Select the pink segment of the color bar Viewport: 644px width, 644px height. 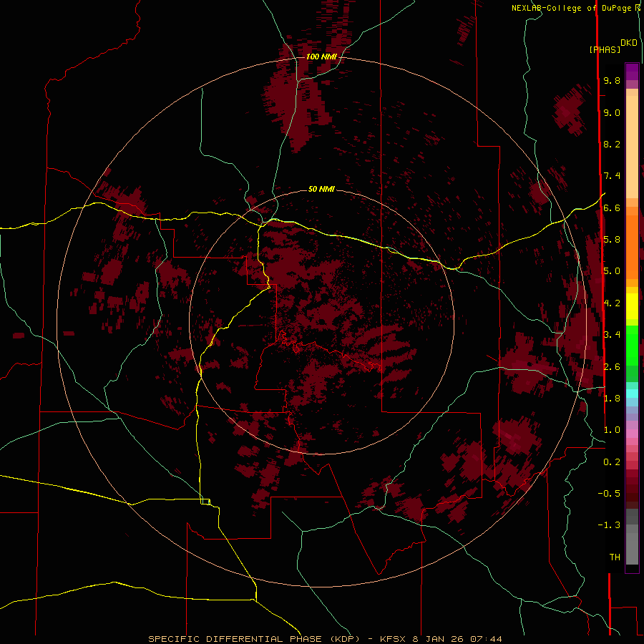click(x=632, y=434)
